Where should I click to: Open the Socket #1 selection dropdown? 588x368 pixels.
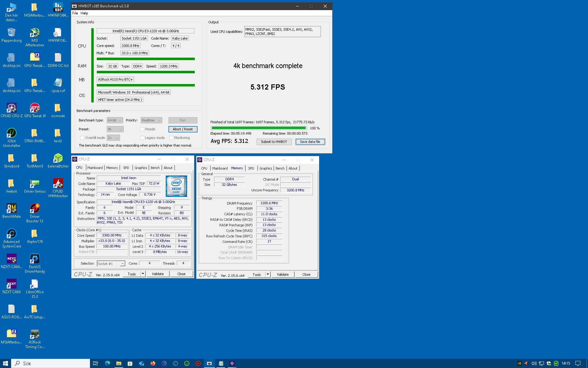click(111, 263)
